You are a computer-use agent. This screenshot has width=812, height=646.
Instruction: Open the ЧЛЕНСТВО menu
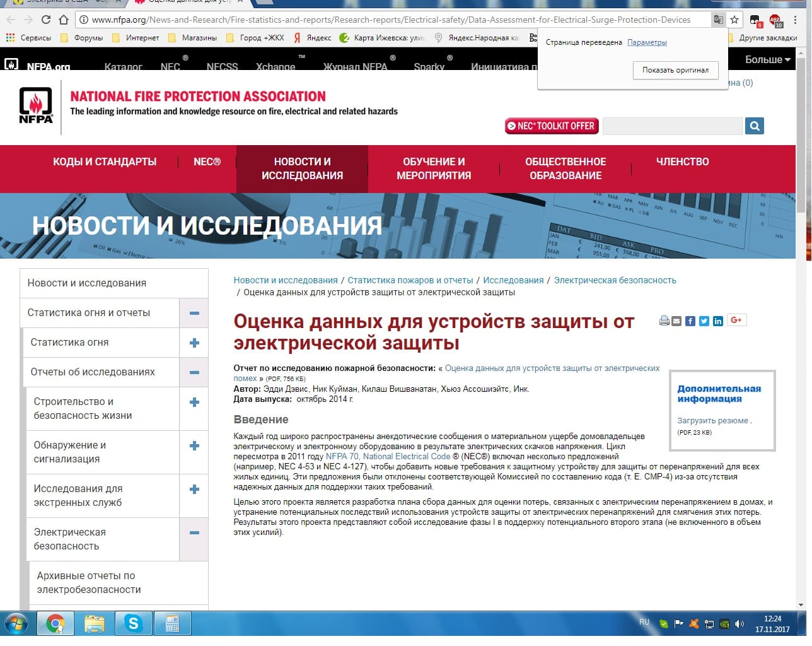(x=682, y=162)
